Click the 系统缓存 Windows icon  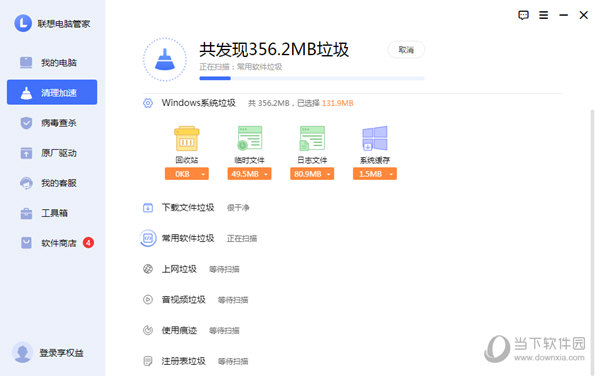(x=375, y=138)
